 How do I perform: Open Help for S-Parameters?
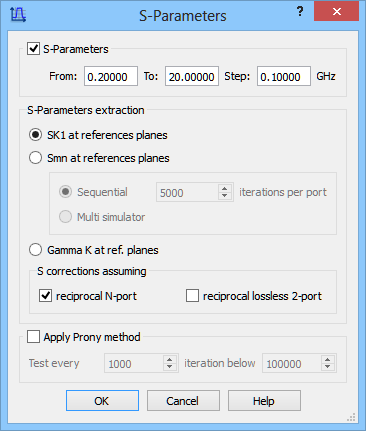[x=264, y=401]
